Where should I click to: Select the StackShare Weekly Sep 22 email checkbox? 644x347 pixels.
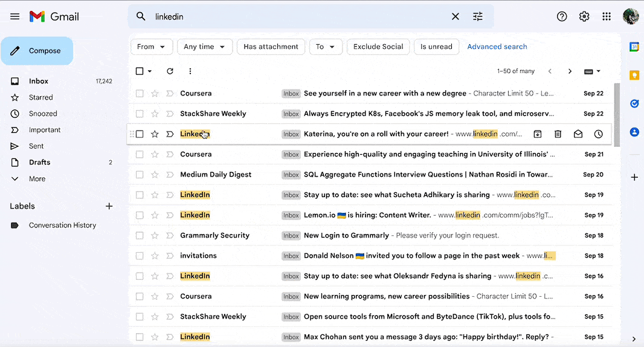tap(140, 114)
